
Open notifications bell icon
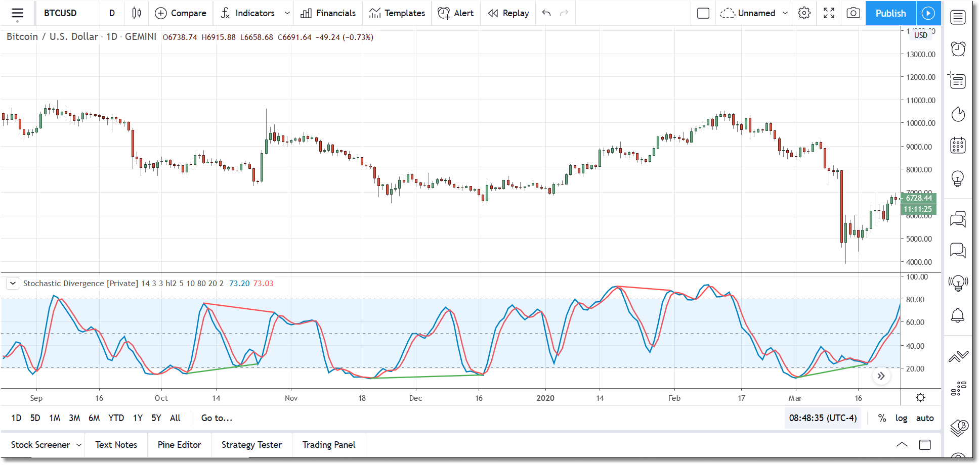(x=958, y=315)
